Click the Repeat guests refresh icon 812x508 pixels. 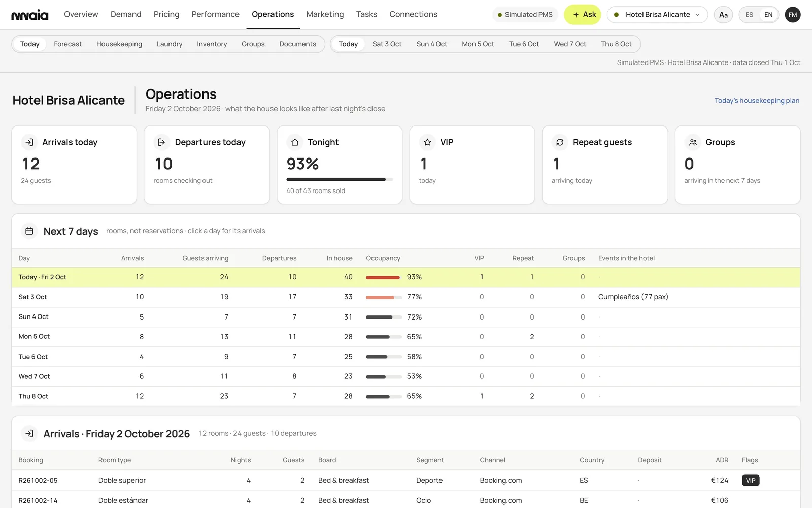point(560,142)
